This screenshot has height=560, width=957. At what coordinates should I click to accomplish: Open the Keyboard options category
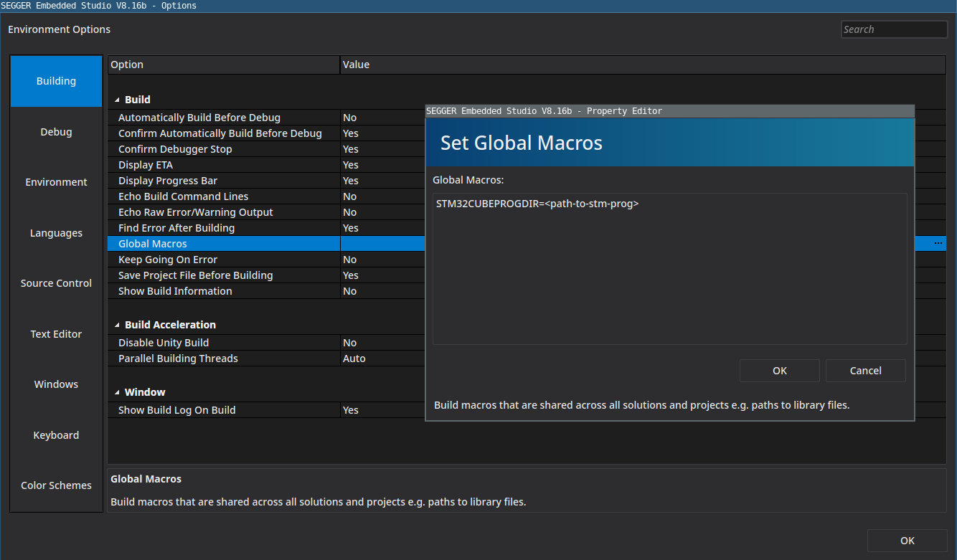pos(56,435)
